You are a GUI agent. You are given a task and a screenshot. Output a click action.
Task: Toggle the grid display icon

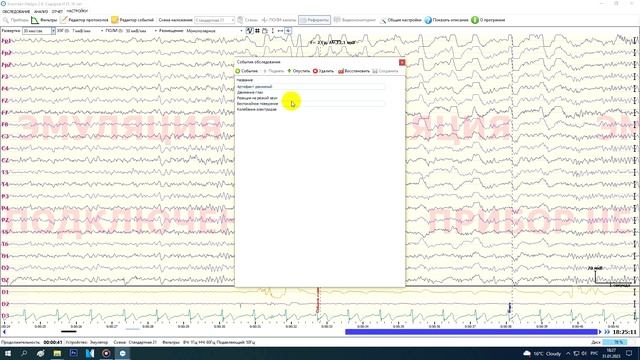[x=258, y=31]
